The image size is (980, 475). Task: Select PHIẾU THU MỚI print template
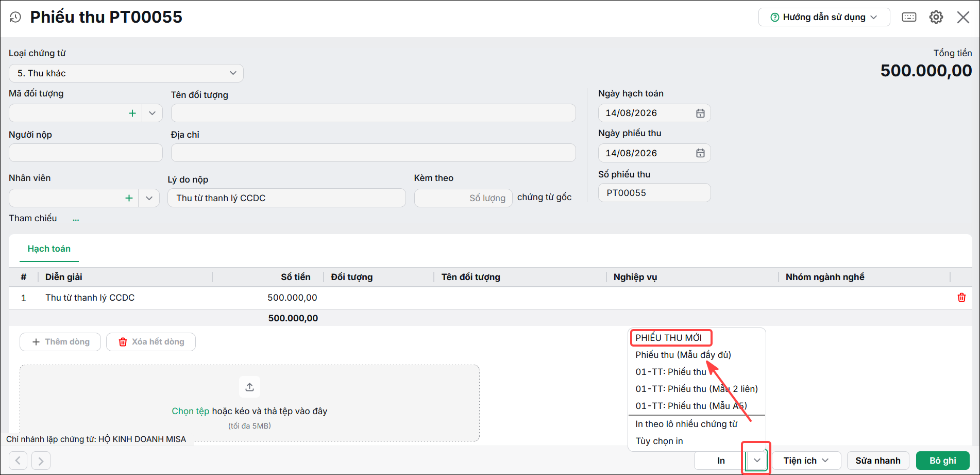[669, 338]
